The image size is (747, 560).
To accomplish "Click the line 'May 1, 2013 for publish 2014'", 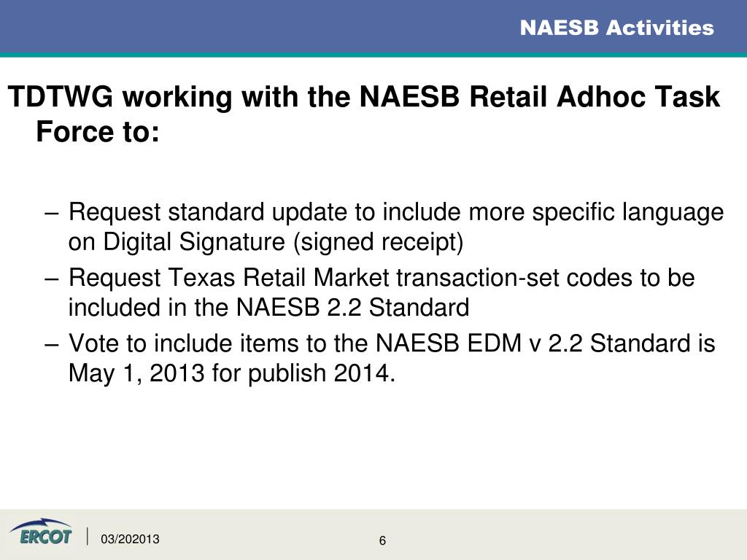I will 232,373.
